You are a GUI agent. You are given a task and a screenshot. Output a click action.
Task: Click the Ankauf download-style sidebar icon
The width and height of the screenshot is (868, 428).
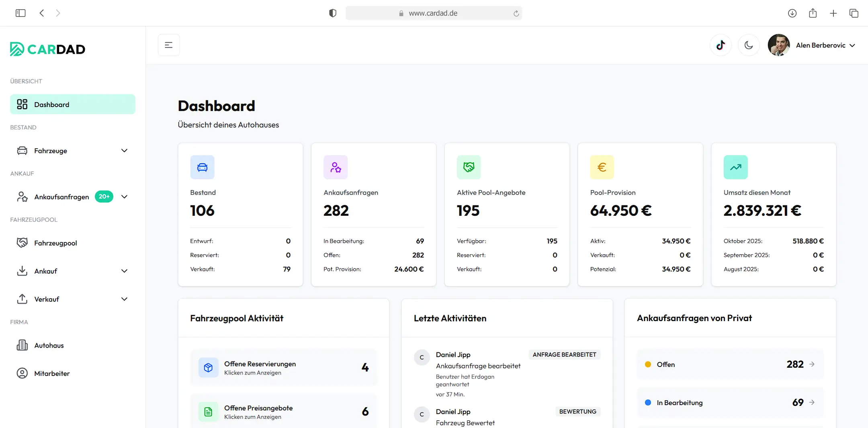point(22,271)
